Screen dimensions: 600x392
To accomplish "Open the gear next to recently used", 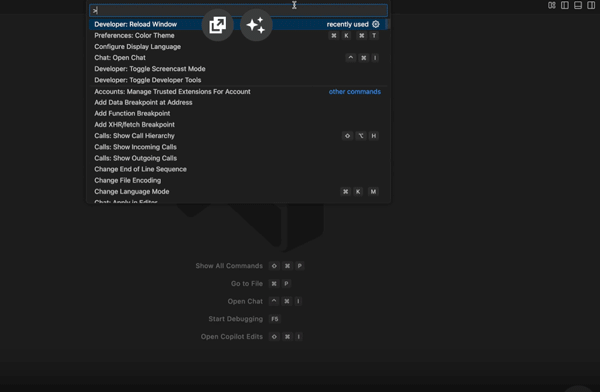I will (x=376, y=24).
